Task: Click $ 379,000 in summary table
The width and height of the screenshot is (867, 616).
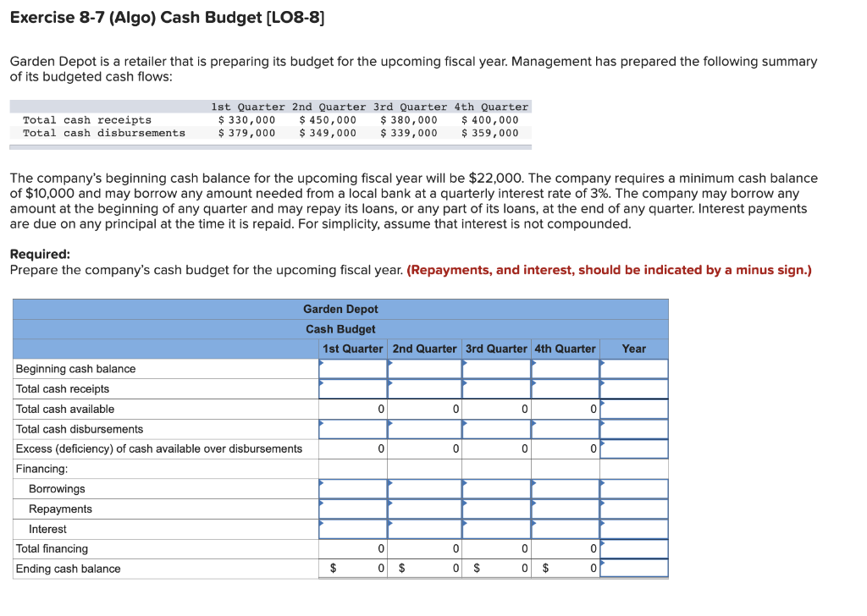Action: [x=246, y=133]
